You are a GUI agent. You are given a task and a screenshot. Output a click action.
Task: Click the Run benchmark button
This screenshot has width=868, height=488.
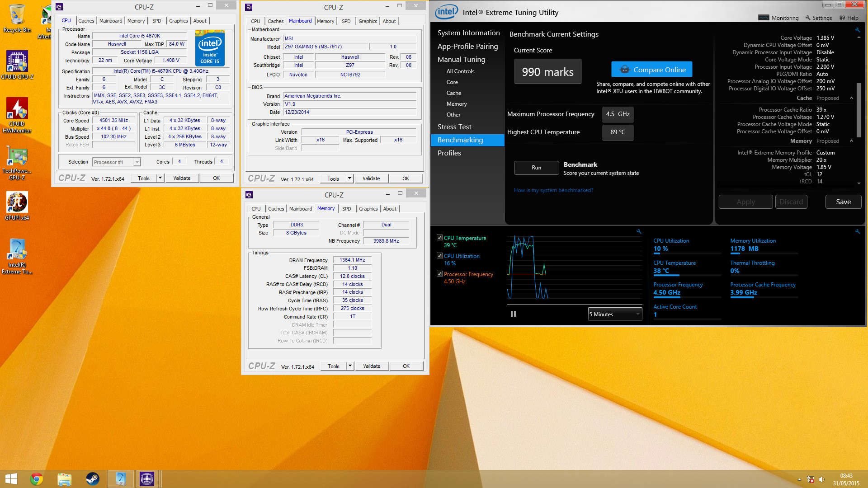pyautogui.click(x=537, y=168)
